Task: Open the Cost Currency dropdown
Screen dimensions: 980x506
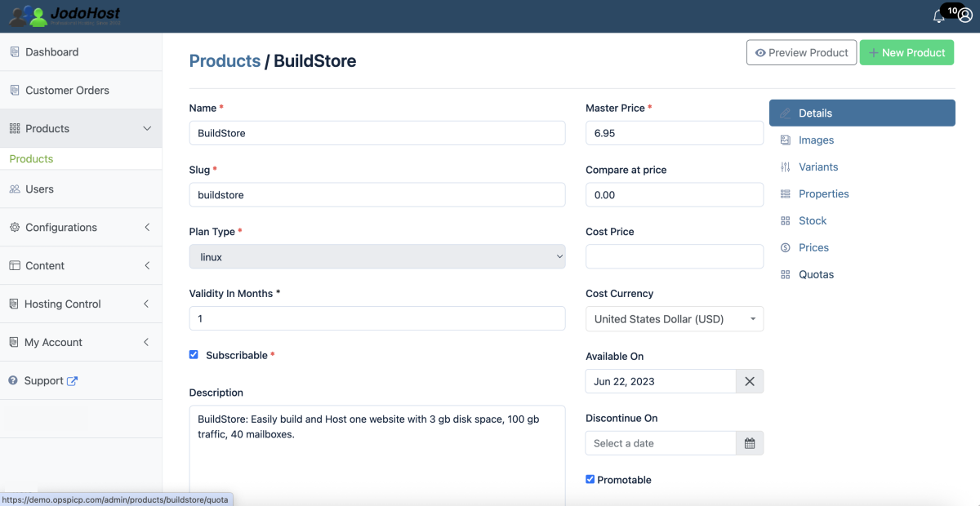Action: click(675, 319)
